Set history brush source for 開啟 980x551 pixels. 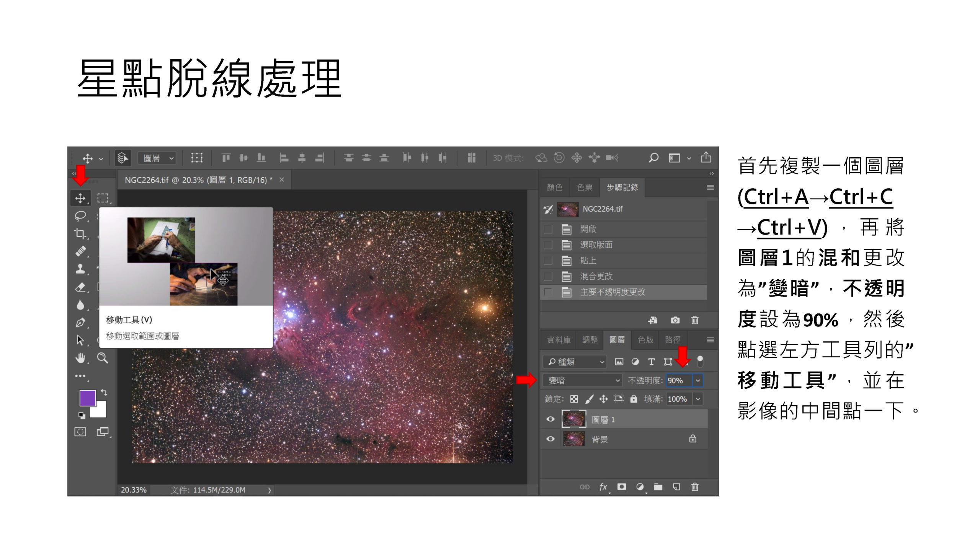coord(548,229)
